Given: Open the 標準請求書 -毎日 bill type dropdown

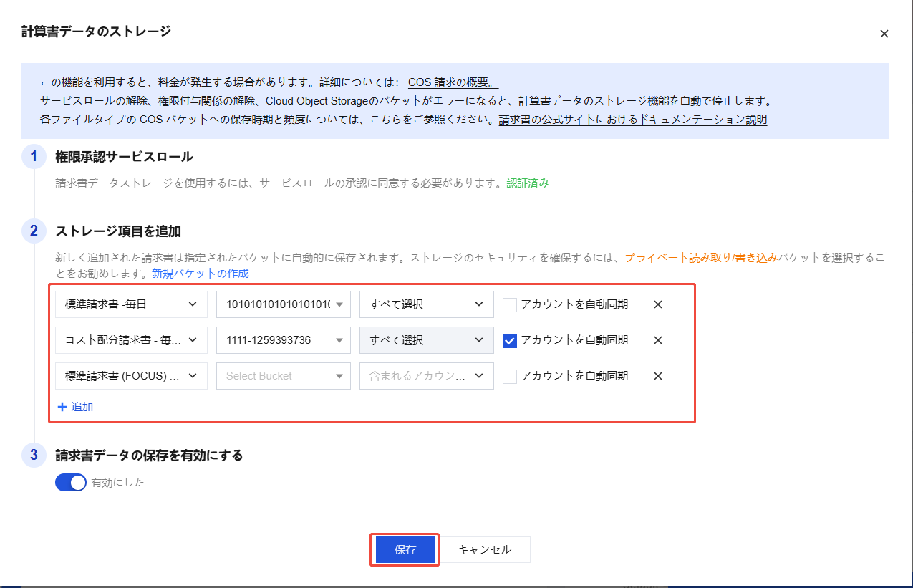Looking at the screenshot, I should point(131,304).
